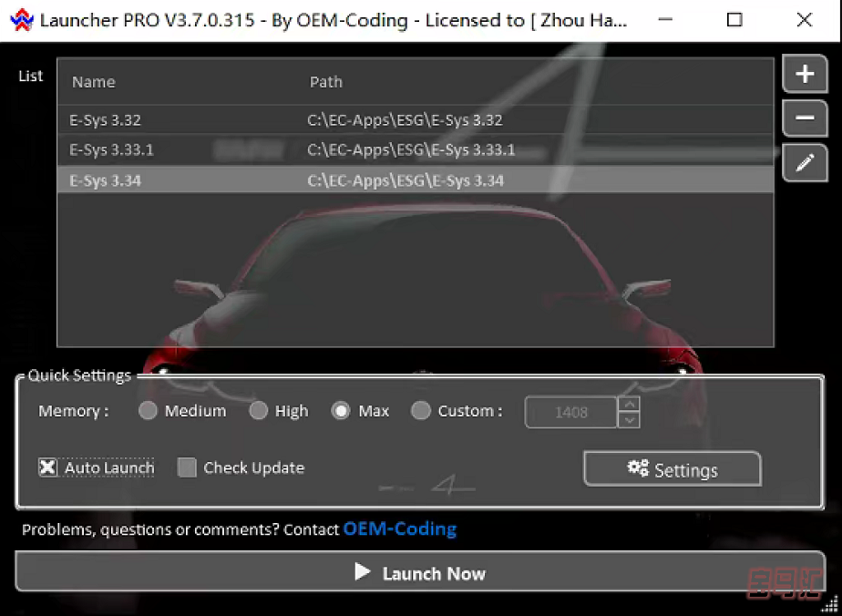Click path C:\EC-Apps\ESG\E-Sys 3.33.1
This screenshot has height=616, width=842.
(411, 149)
